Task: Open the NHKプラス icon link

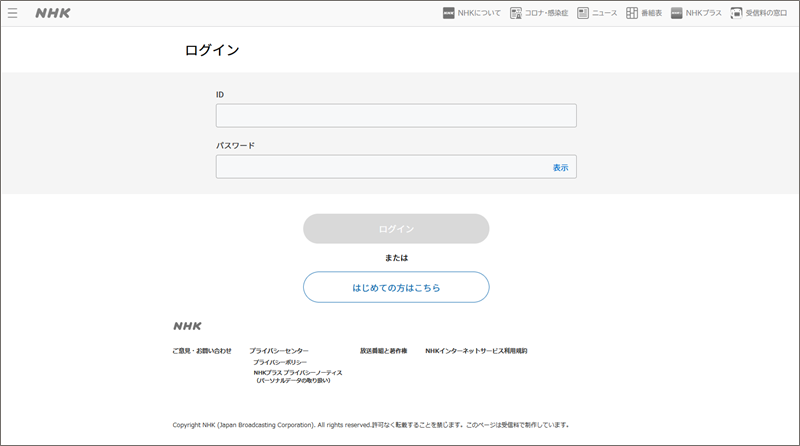Action: [677, 14]
